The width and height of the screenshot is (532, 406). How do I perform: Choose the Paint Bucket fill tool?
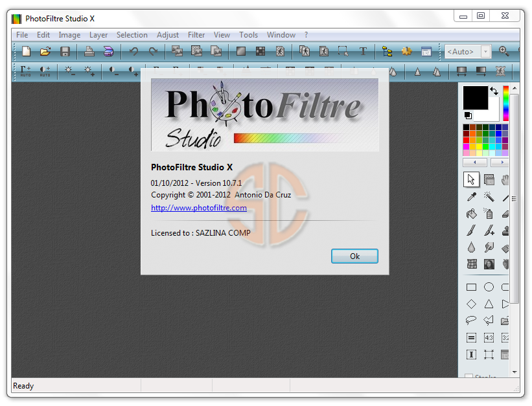[472, 213]
